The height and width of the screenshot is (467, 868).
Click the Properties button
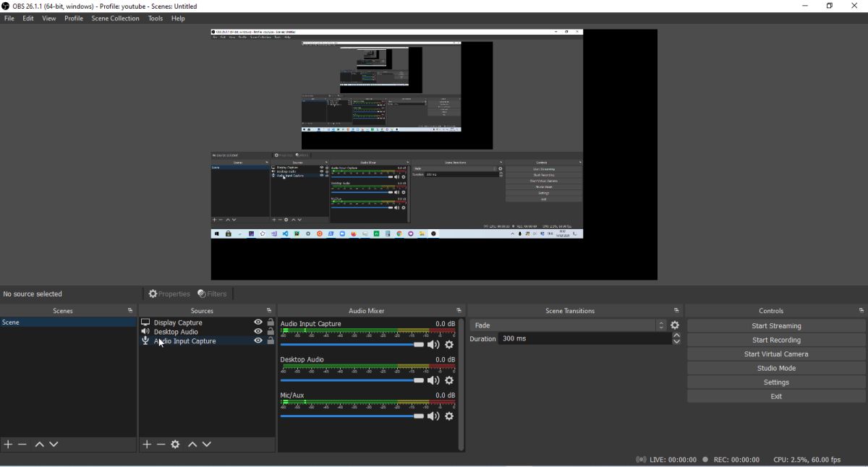pos(169,294)
